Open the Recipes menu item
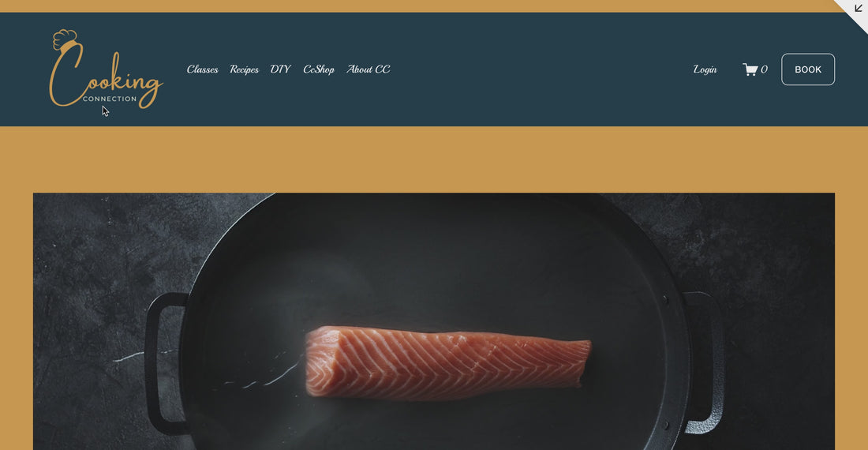Viewport: 868px width, 450px height. [x=244, y=69]
